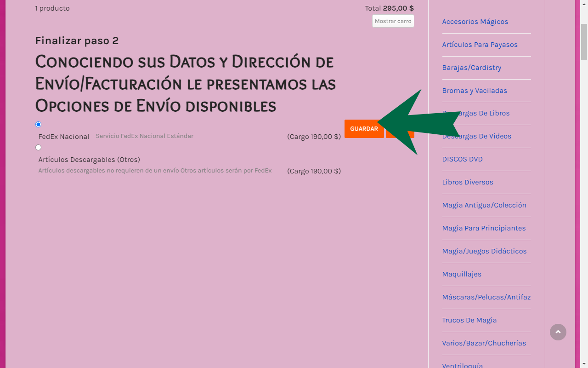Click the orange GUARDAR button

point(364,129)
